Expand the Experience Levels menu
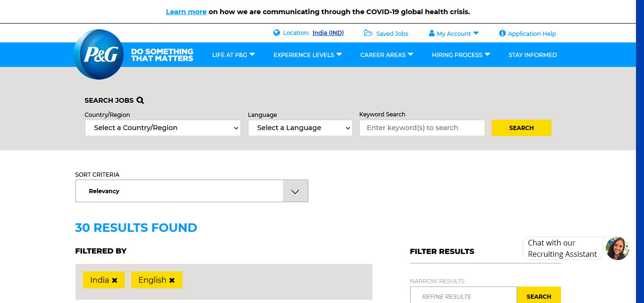Image resolution: width=644 pixels, height=303 pixels. [307, 55]
